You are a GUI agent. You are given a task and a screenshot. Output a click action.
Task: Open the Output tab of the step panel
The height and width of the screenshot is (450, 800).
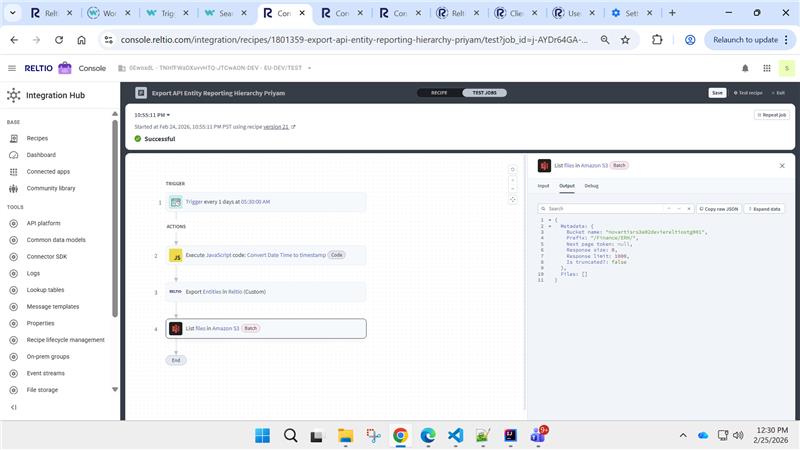click(567, 186)
